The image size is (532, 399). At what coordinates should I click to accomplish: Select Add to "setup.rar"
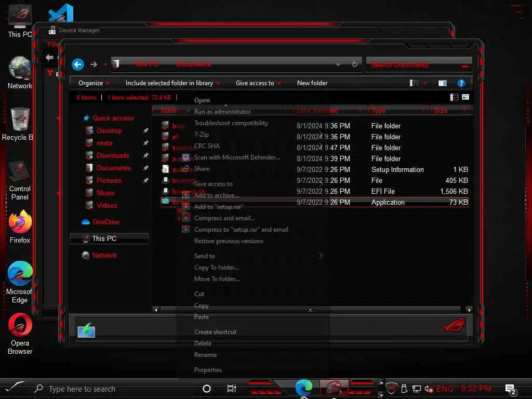pyautogui.click(x=219, y=207)
